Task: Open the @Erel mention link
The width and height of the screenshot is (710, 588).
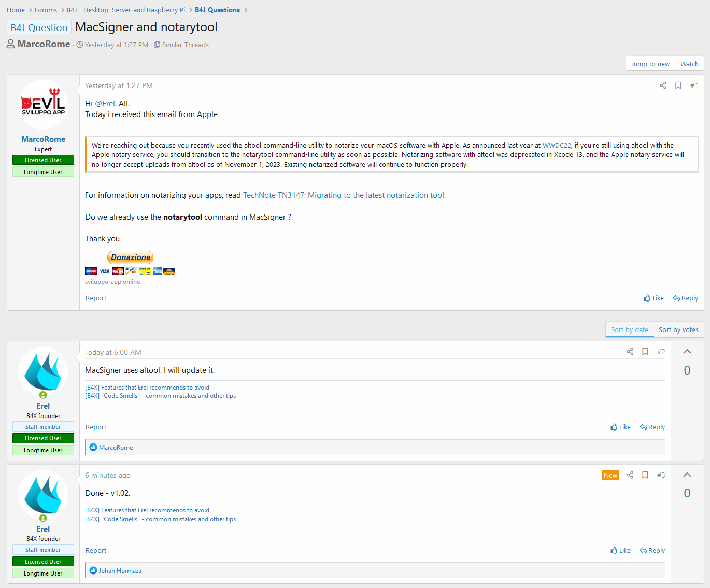Action: tap(105, 104)
